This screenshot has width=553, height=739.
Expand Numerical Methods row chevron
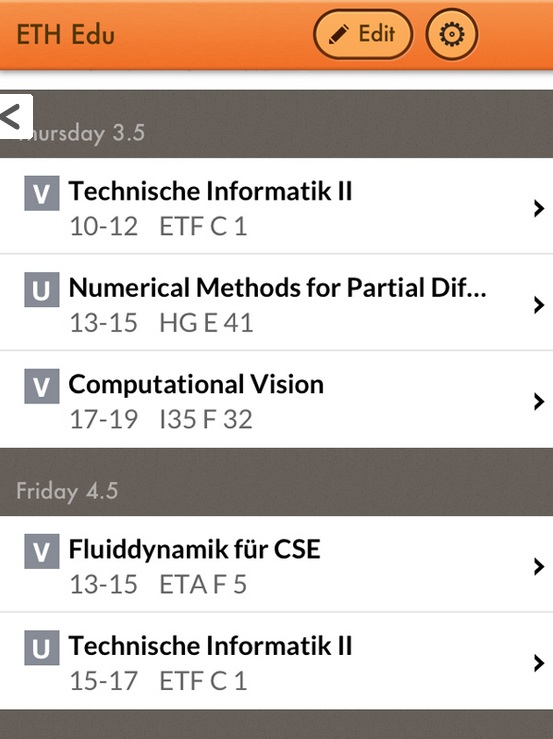[x=539, y=304]
